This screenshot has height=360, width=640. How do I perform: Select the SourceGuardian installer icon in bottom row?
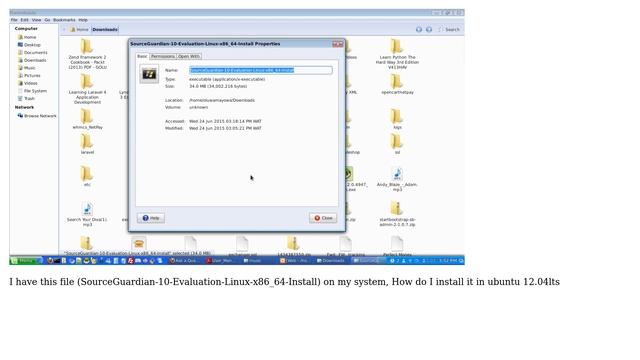139,244
